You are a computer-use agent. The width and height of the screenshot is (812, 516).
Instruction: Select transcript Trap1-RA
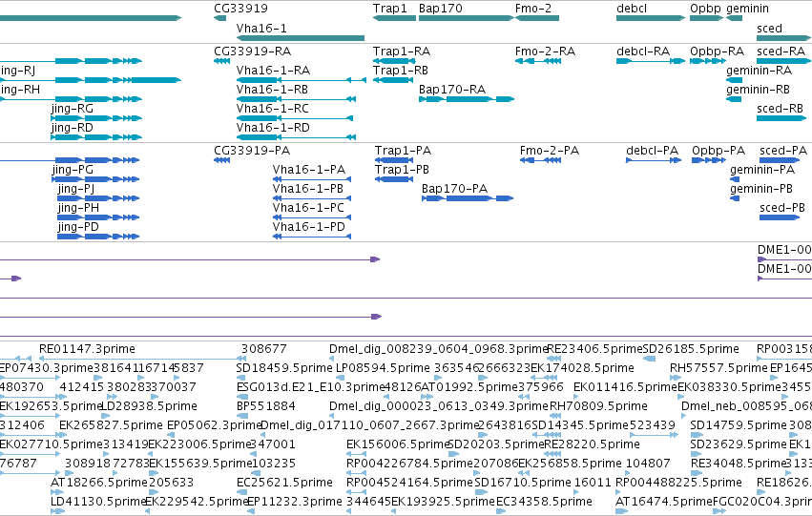pos(402,52)
